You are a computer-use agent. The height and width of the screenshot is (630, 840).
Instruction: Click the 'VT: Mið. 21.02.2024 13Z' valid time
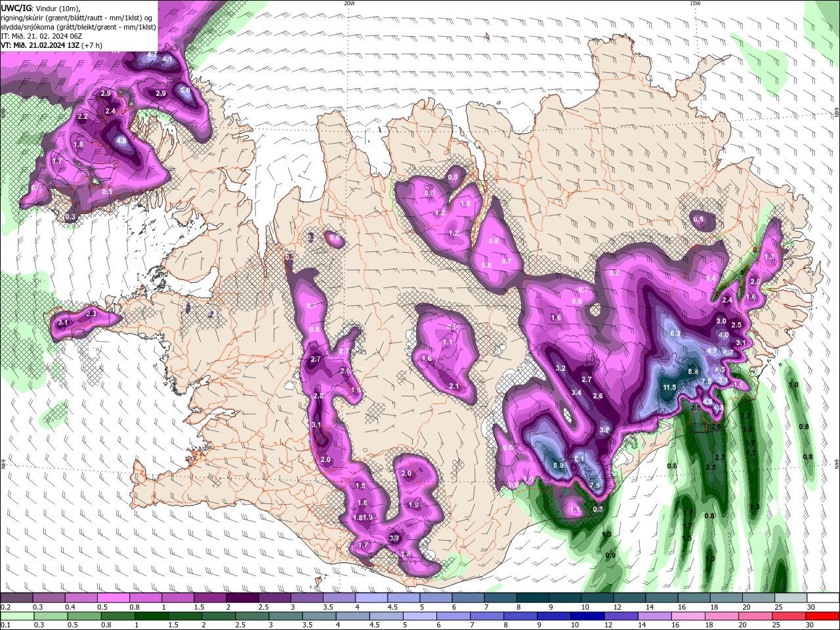click(x=39, y=45)
